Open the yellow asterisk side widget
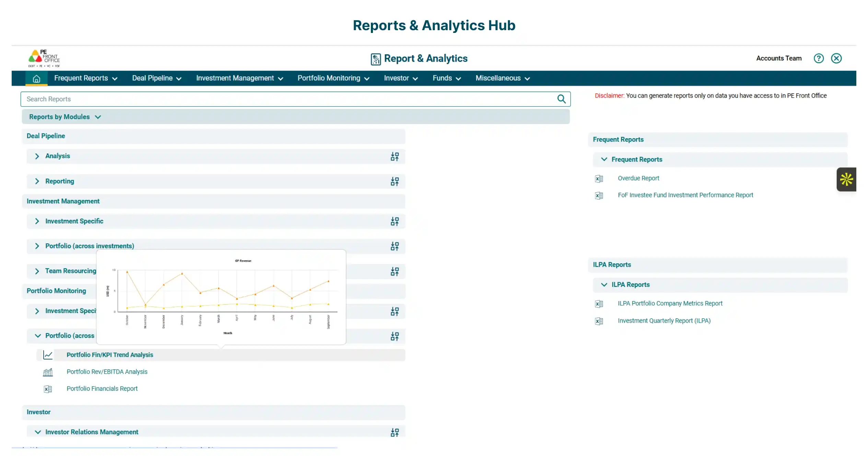 pos(846,179)
